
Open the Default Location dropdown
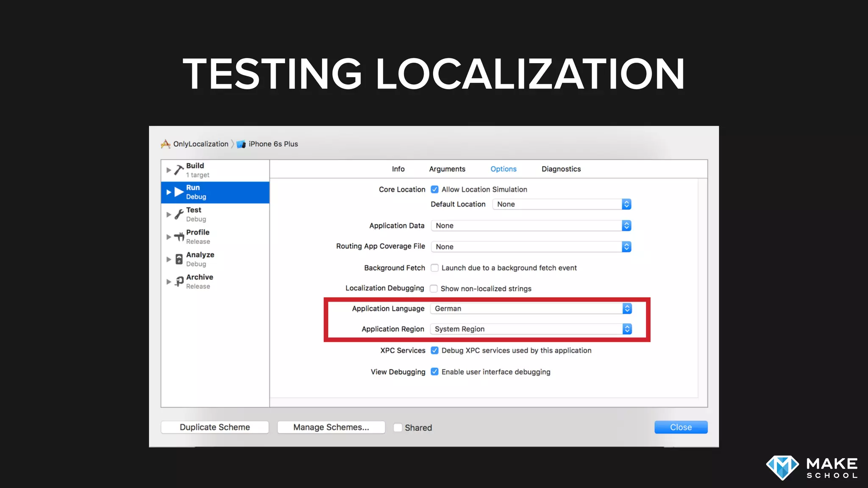click(562, 204)
